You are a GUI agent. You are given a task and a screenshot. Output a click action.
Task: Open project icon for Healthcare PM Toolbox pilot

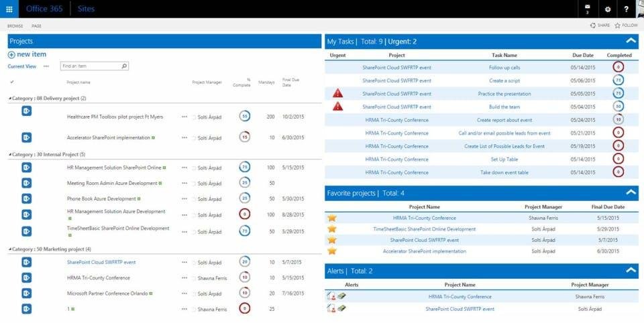tap(26, 111)
